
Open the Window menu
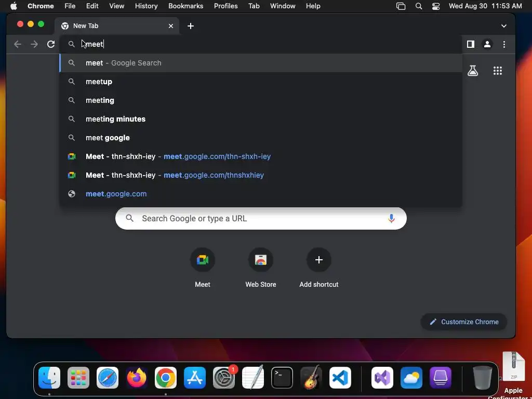tap(283, 6)
